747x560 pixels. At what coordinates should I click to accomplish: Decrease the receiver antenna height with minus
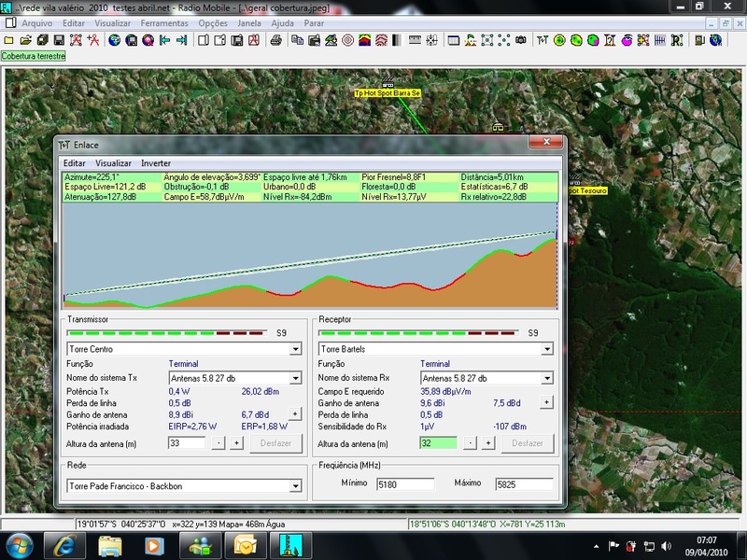pyautogui.click(x=472, y=443)
